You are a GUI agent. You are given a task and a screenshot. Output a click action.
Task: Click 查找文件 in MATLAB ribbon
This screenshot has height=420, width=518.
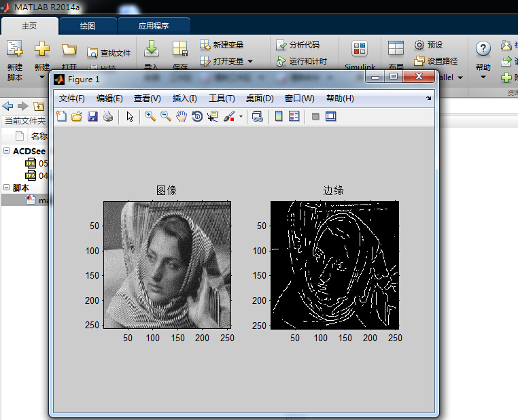[x=109, y=52]
